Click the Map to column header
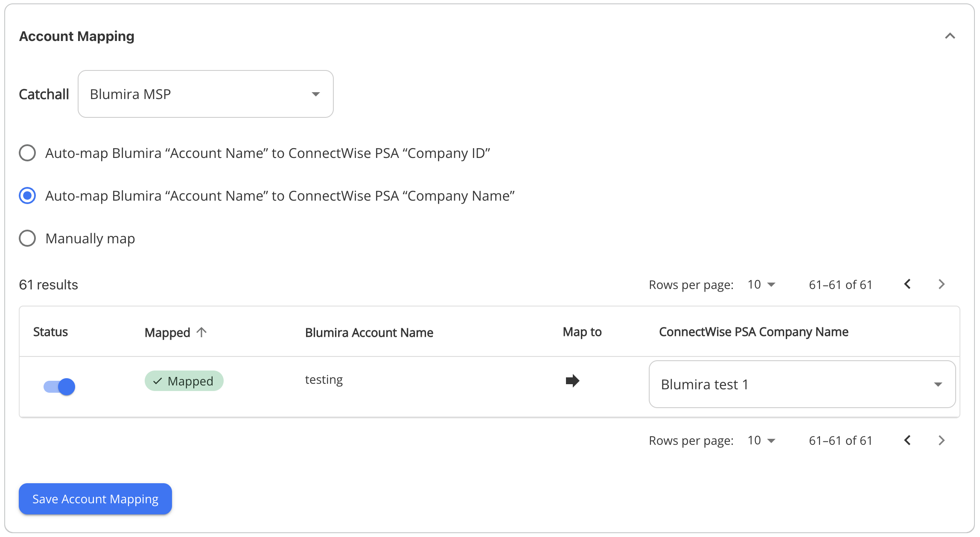The width and height of the screenshot is (980, 537). (x=582, y=332)
